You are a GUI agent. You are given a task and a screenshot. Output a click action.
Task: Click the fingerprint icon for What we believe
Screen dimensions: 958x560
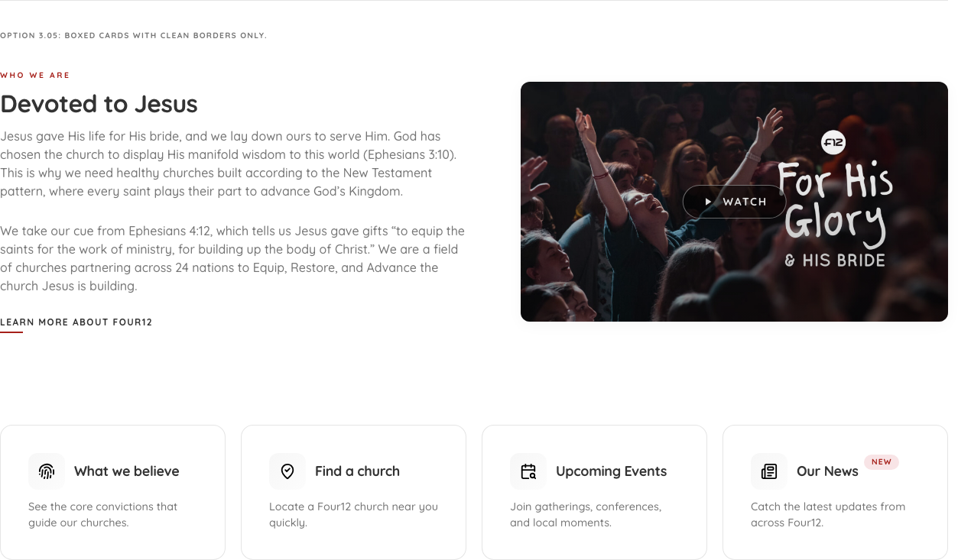(x=47, y=471)
